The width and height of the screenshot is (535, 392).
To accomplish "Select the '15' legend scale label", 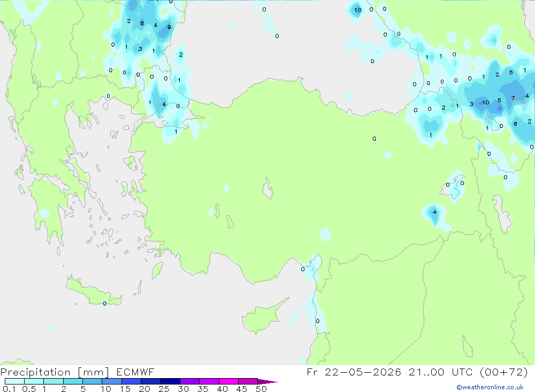I will 125,389.
